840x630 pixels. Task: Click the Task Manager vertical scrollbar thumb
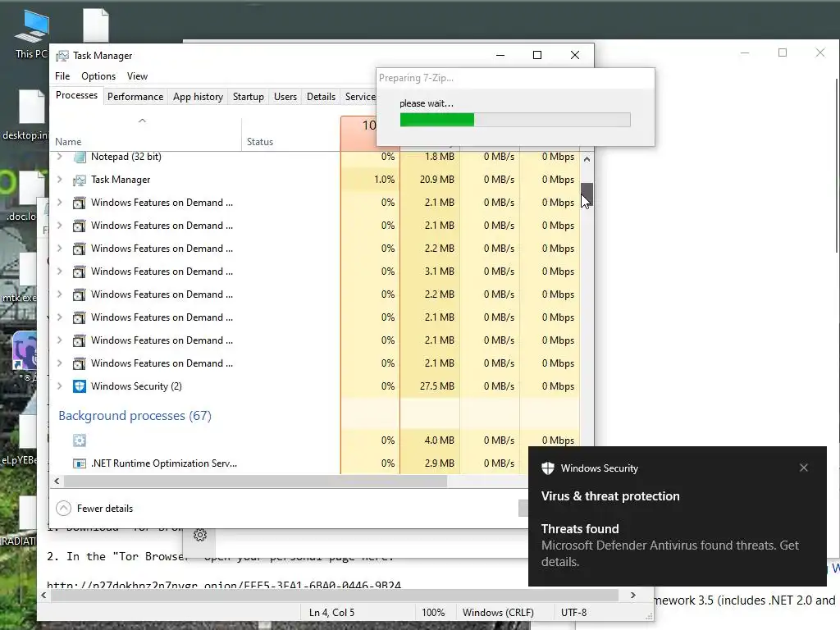click(587, 194)
